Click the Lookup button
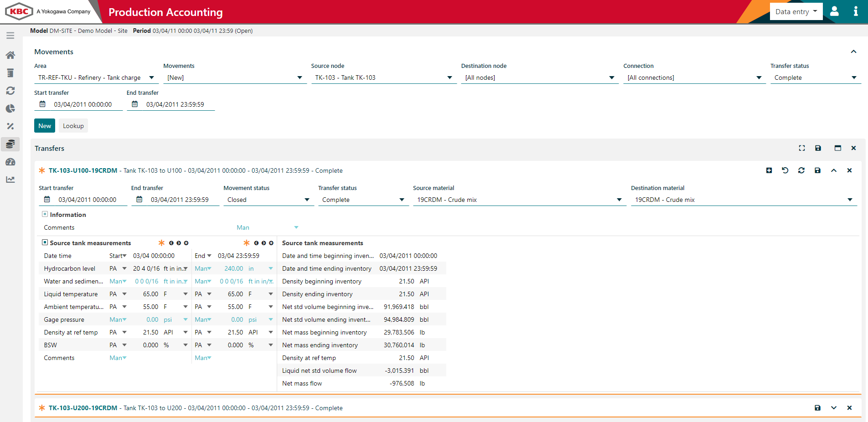Screen dimensions: 868x422 pyautogui.click(x=73, y=125)
